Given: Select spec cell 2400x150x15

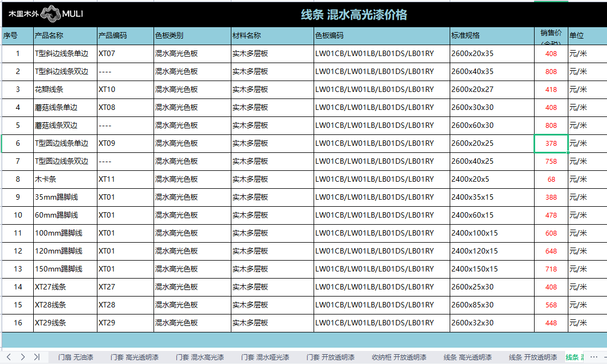Looking at the screenshot, I should 492,269.
